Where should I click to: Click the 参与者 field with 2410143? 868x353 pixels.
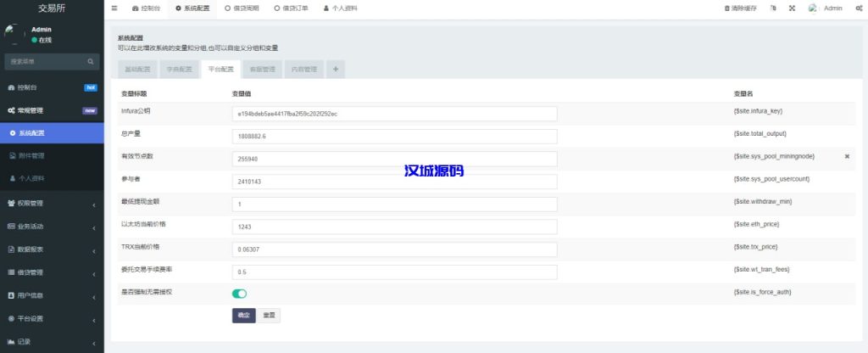click(394, 182)
